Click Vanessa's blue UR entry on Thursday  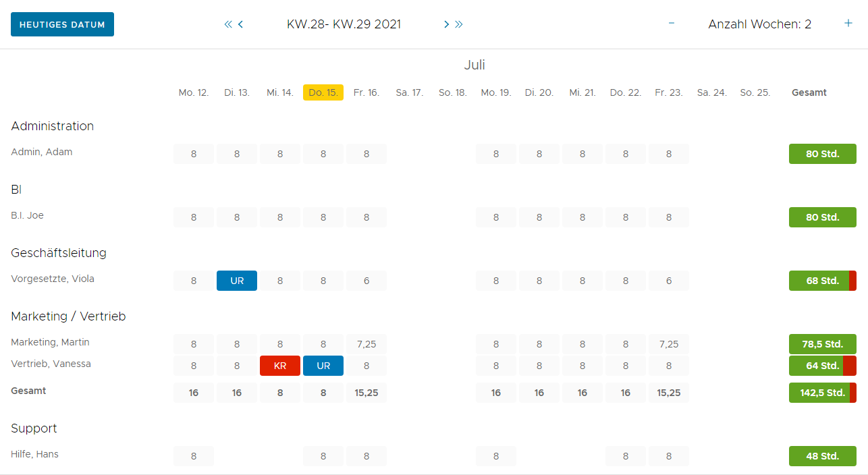323,366
